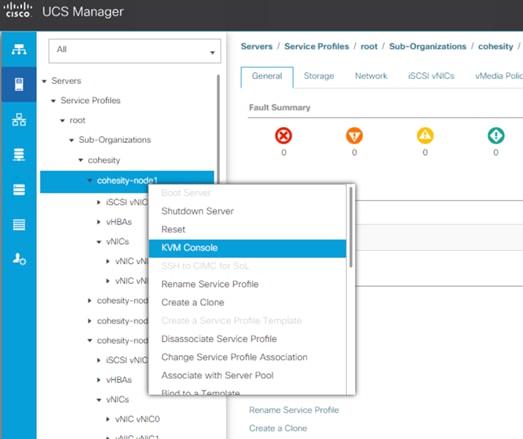Image resolution: width=523 pixels, height=439 pixels.
Task: Select Servers tree item label
Action: coord(66,81)
